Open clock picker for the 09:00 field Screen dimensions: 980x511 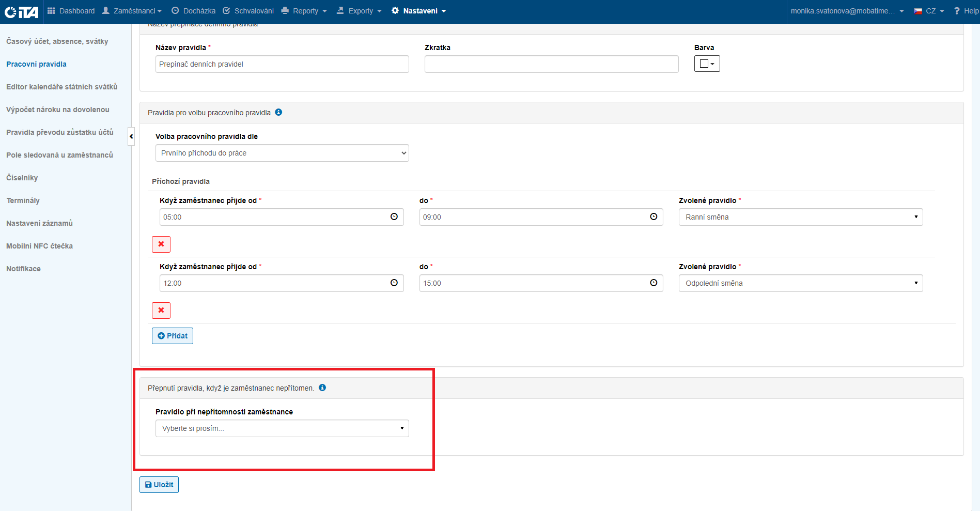[654, 217]
